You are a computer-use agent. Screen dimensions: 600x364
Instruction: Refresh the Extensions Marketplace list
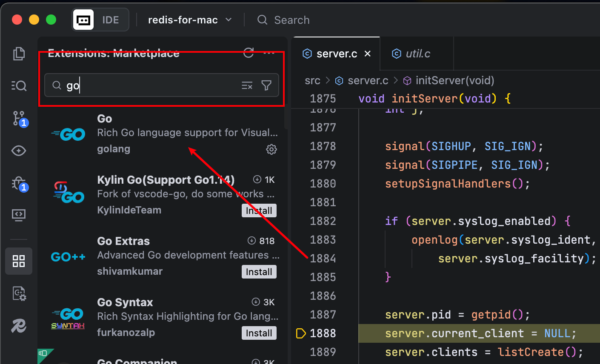[249, 53]
